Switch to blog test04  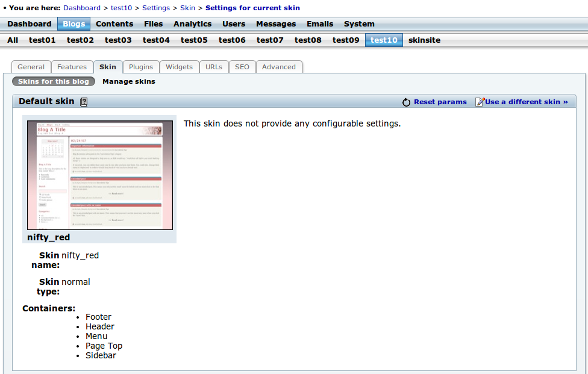pyautogui.click(x=156, y=40)
